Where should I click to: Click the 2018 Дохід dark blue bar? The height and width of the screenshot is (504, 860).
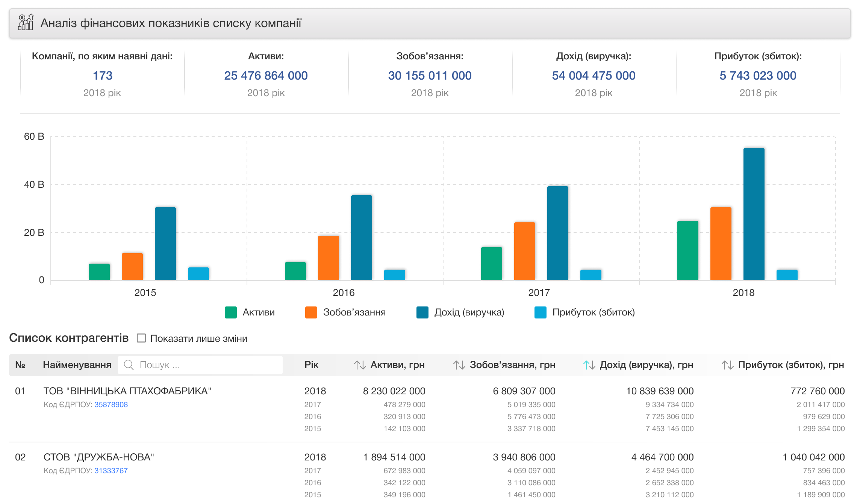click(x=754, y=214)
